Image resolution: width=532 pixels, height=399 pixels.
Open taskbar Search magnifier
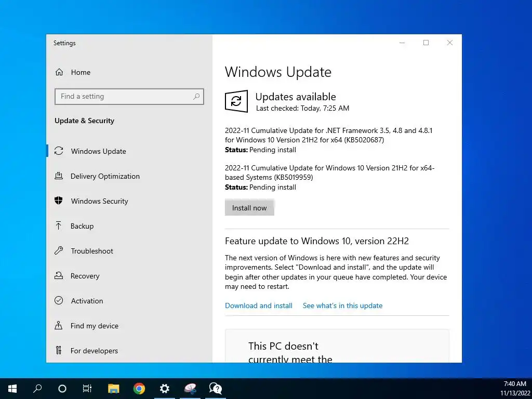tap(37, 389)
